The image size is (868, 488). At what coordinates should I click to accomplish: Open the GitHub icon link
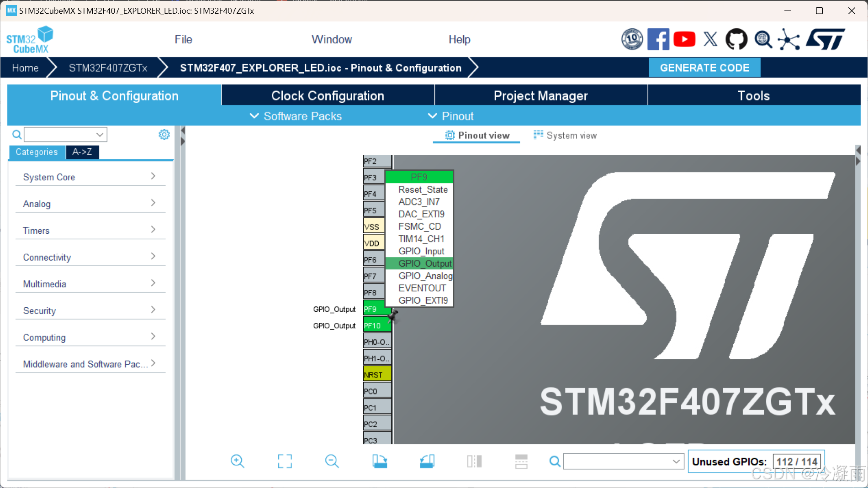pyautogui.click(x=736, y=39)
